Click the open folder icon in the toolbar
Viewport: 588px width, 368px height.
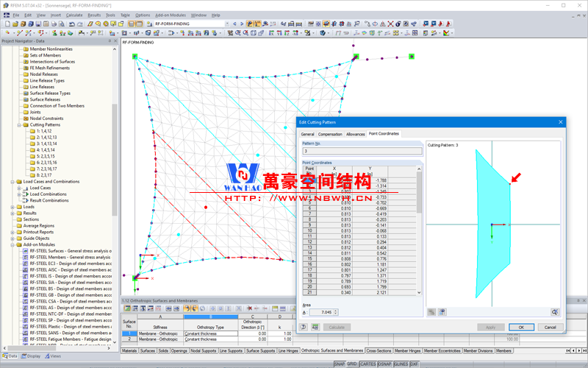(15, 24)
